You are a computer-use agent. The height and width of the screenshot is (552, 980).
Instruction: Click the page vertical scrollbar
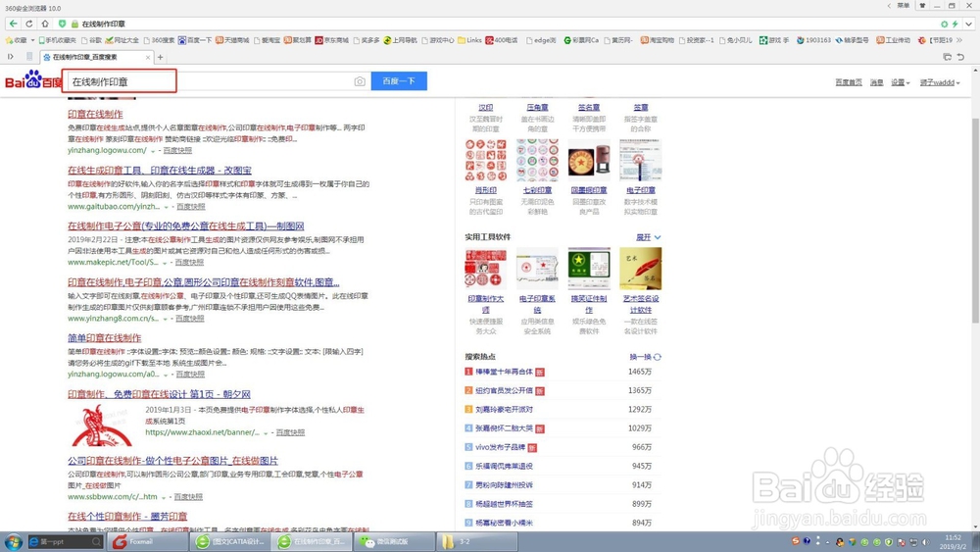(975, 222)
